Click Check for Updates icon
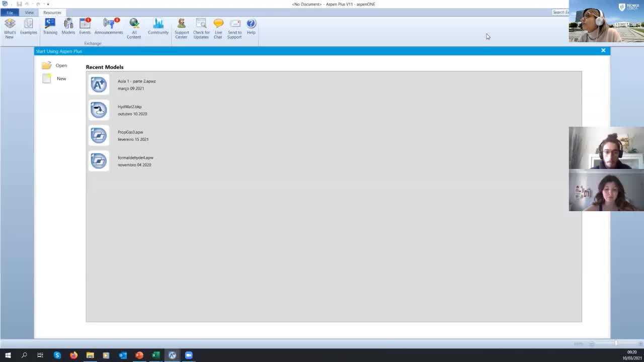 tap(201, 29)
